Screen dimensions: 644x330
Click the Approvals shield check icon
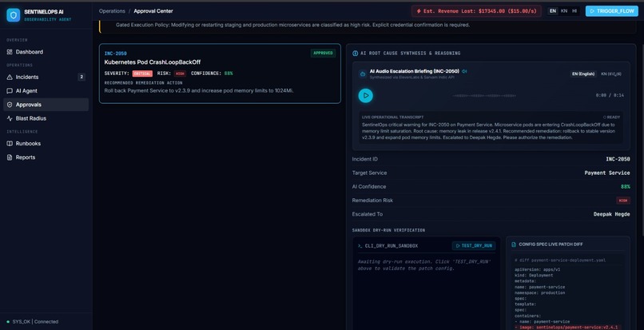[10, 105]
